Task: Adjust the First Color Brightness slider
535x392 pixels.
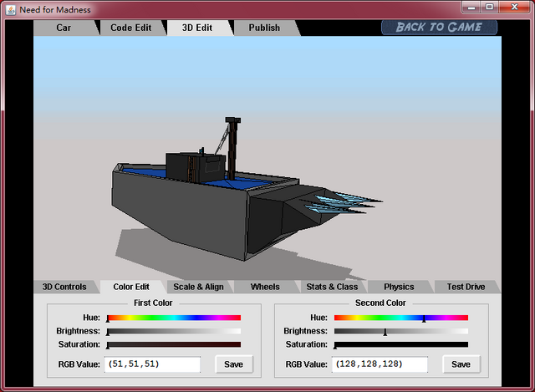Action: [174, 331]
